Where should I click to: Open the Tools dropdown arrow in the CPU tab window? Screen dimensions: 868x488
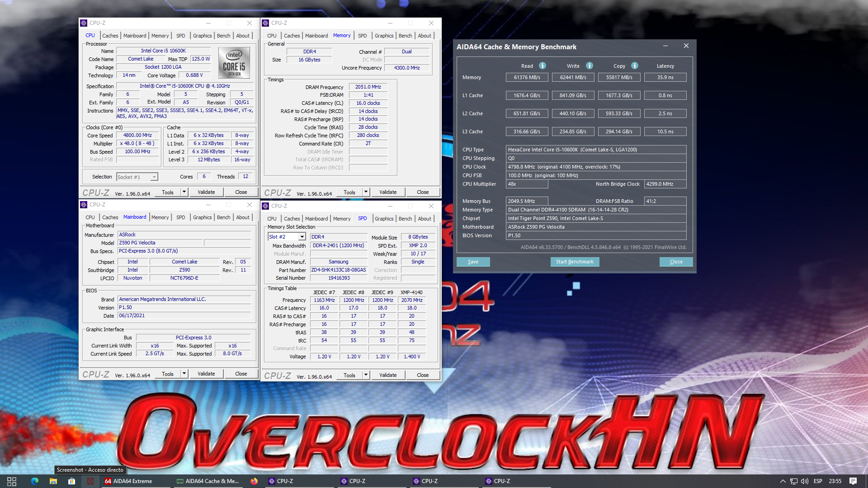point(184,192)
